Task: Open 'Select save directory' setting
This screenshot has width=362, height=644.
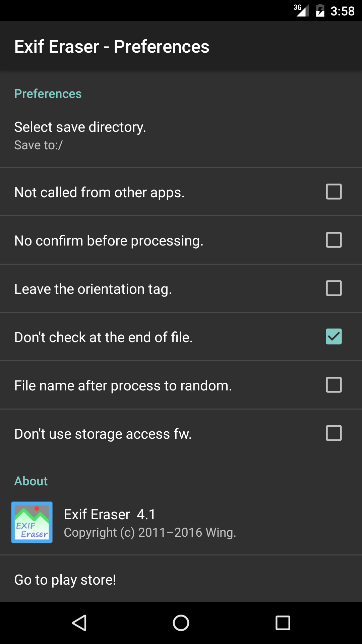Action: tap(80, 127)
